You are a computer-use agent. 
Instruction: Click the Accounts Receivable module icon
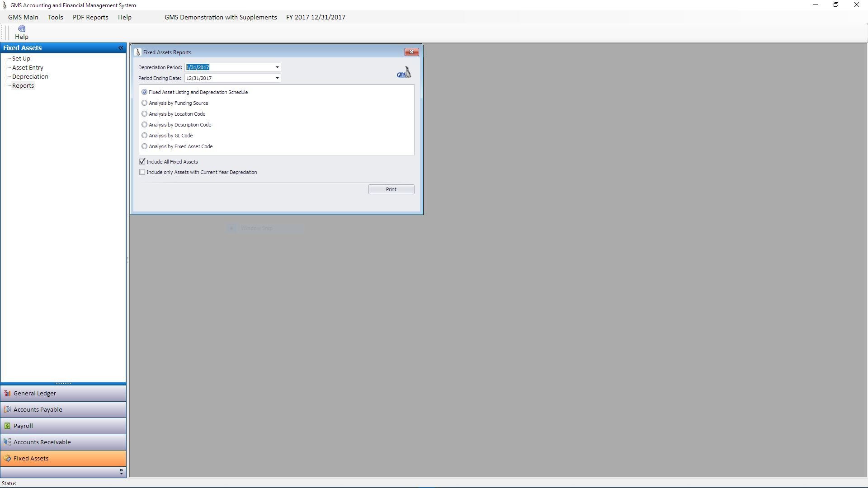click(x=7, y=442)
